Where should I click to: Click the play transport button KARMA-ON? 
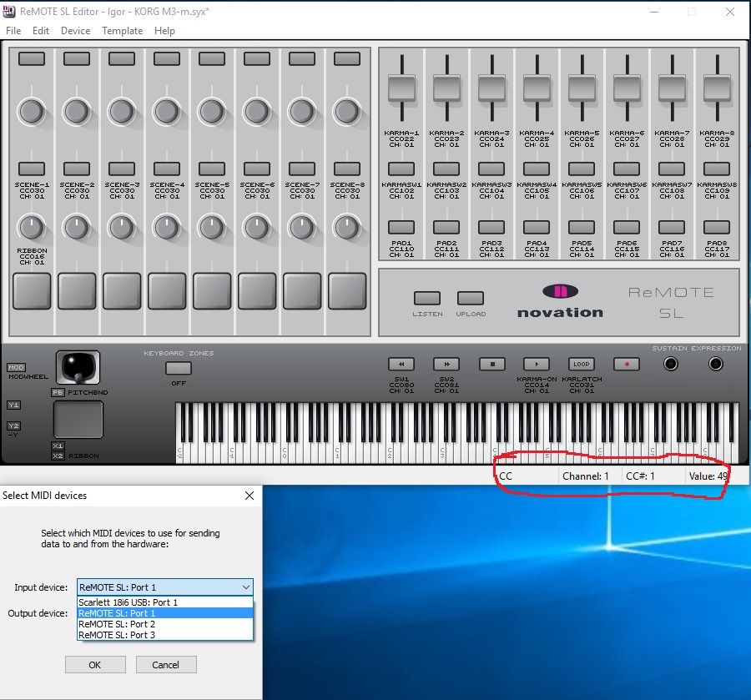(537, 364)
